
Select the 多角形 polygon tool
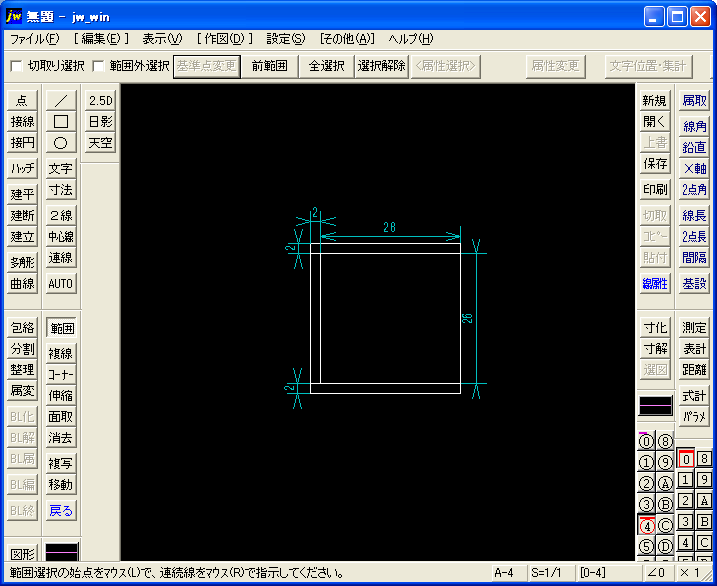coord(22,262)
